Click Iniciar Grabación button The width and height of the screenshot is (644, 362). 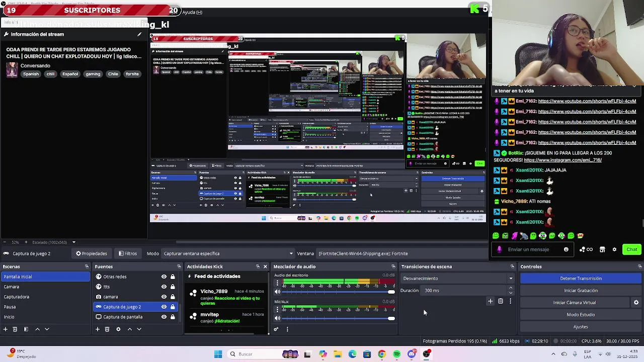coord(581,291)
